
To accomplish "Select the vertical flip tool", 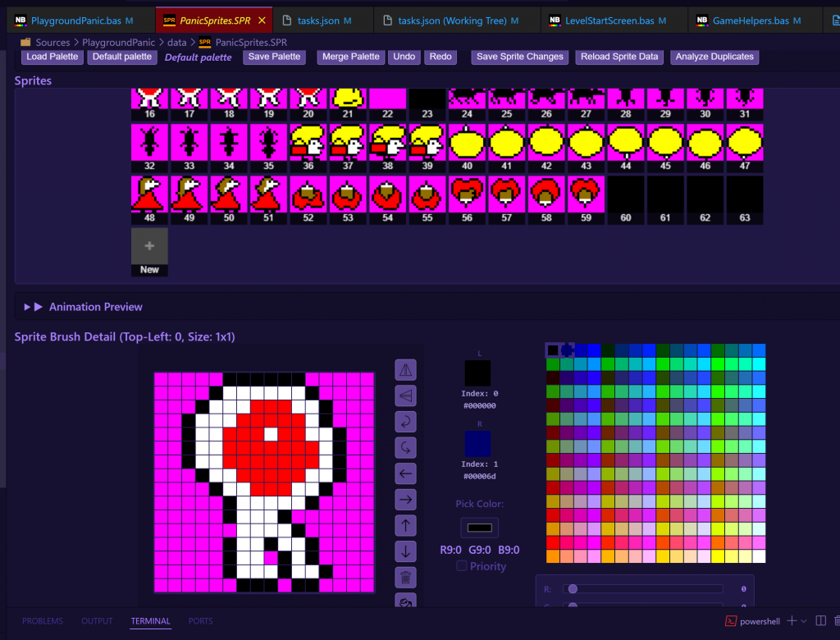I will click(405, 395).
